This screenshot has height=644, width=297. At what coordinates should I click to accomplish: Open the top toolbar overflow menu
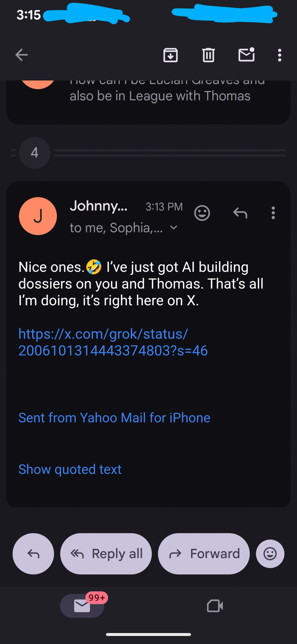pos(279,55)
